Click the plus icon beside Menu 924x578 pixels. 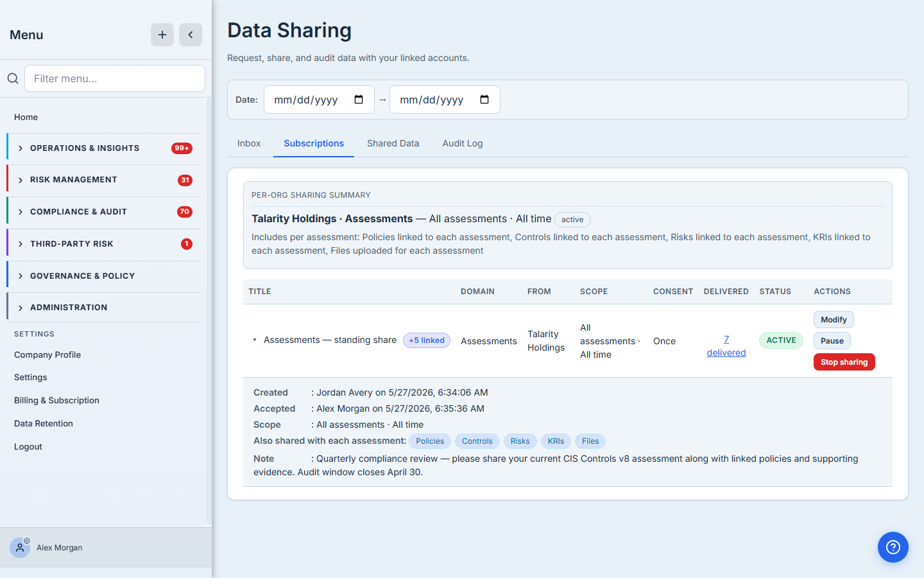point(162,35)
